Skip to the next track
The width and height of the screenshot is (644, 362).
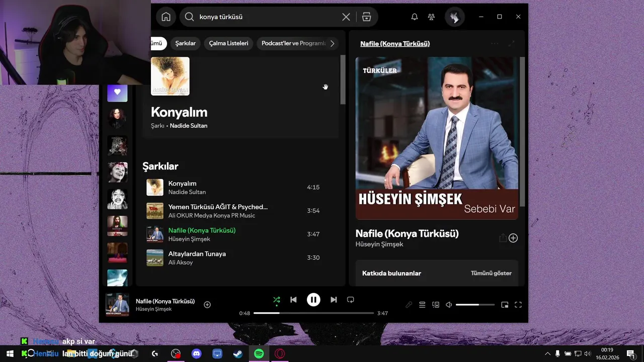tap(334, 300)
